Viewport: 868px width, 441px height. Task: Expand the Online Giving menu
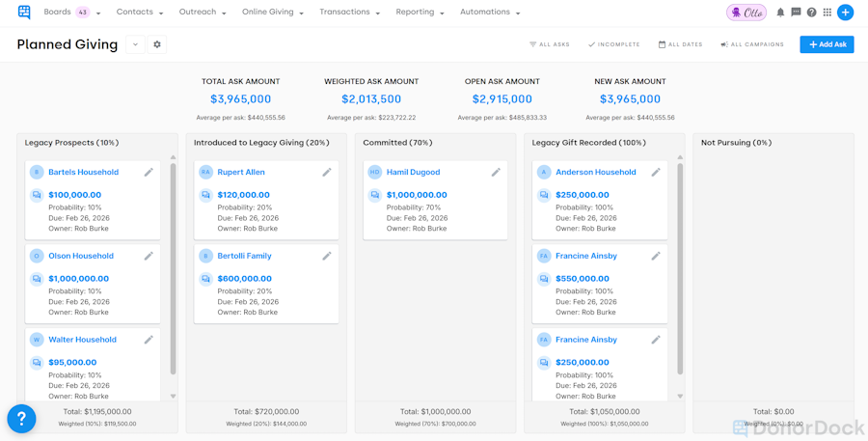click(x=273, y=13)
